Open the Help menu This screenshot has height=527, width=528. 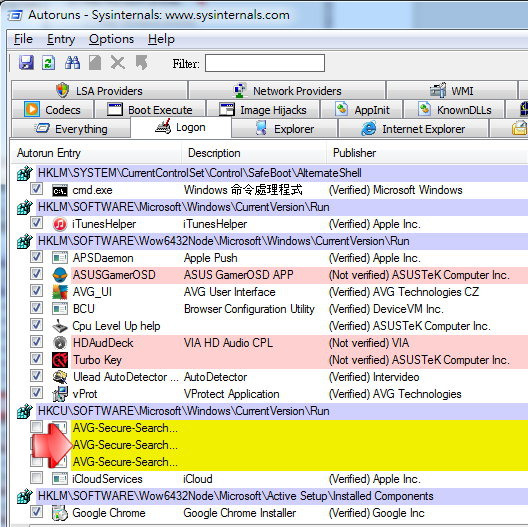(x=161, y=39)
